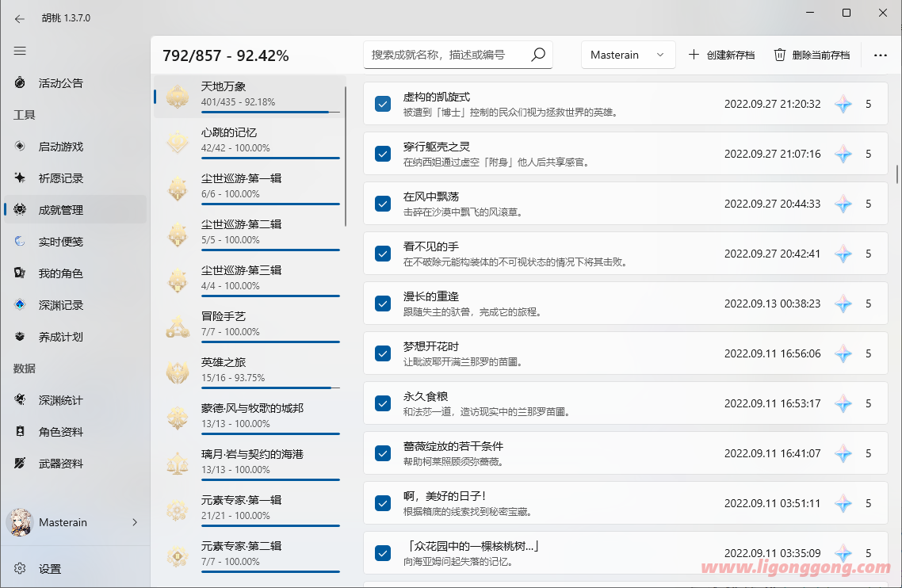Uncheck the 永久食粮 achievement checkbox
Image resolution: width=902 pixels, height=588 pixels.
[383, 403]
